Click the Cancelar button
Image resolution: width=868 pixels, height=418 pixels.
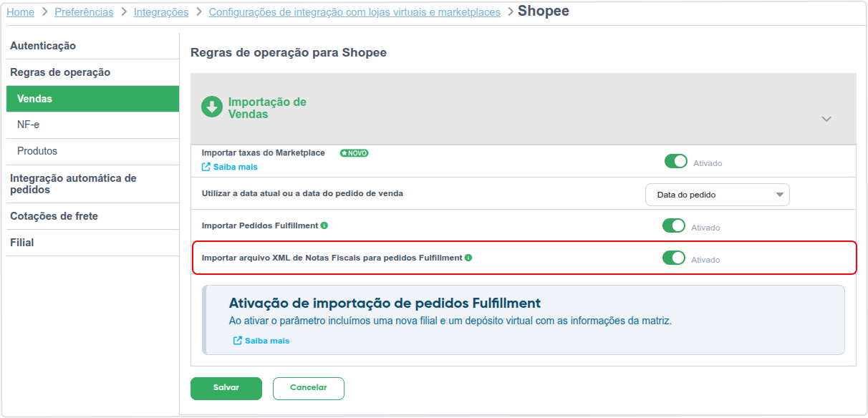[309, 388]
